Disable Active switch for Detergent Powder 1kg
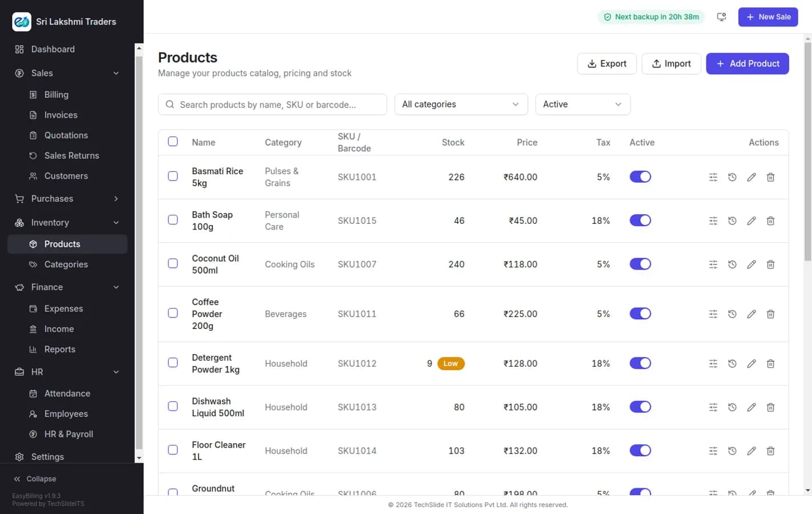 point(640,363)
